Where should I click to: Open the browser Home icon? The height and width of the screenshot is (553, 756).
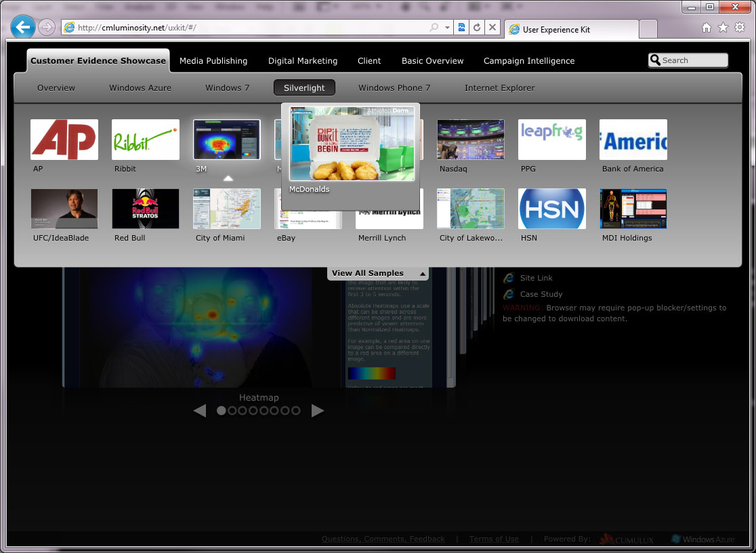point(707,28)
